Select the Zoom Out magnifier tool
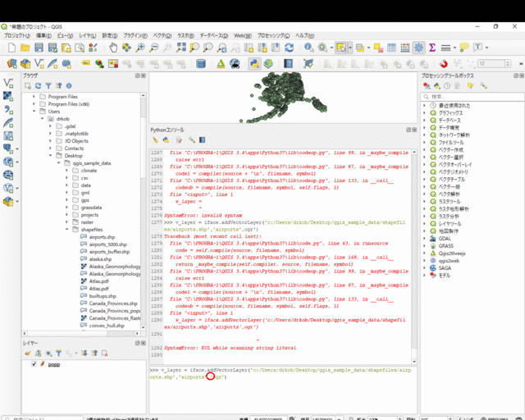525x420 pixels. (x=153, y=48)
